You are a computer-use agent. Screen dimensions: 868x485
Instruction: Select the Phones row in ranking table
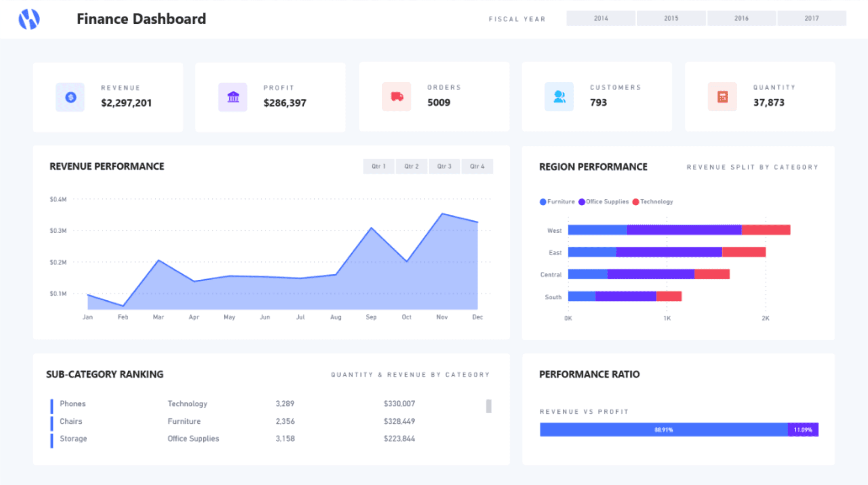pos(72,404)
